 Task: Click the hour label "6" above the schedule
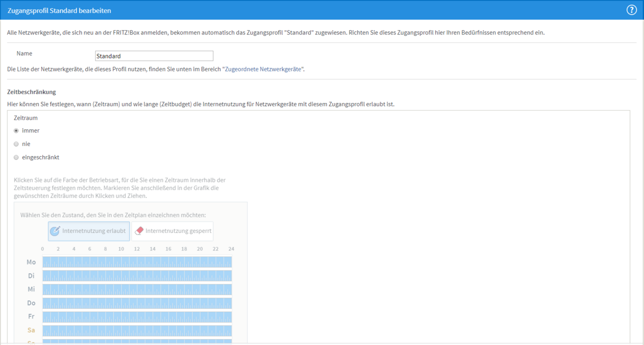[x=90, y=249]
